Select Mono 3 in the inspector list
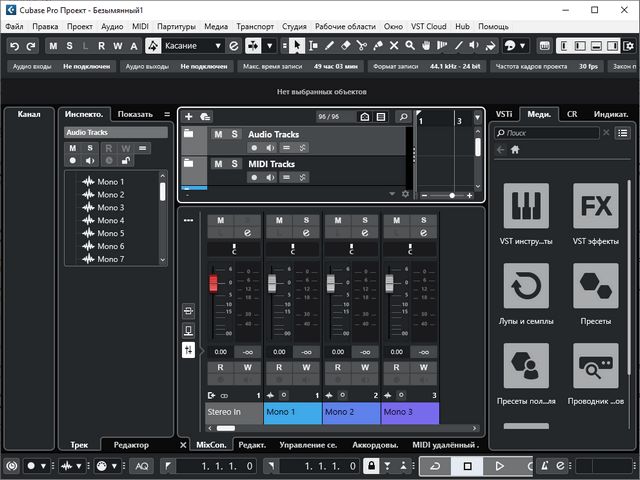 [109, 207]
